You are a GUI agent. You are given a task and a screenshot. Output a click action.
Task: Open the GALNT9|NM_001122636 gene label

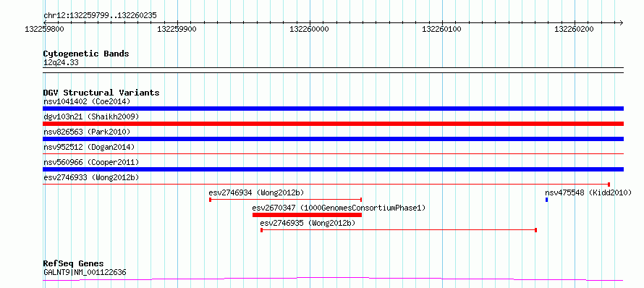(85, 272)
